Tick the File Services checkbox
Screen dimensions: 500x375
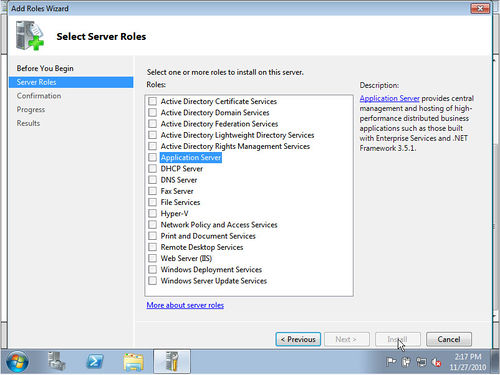coord(152,202)
